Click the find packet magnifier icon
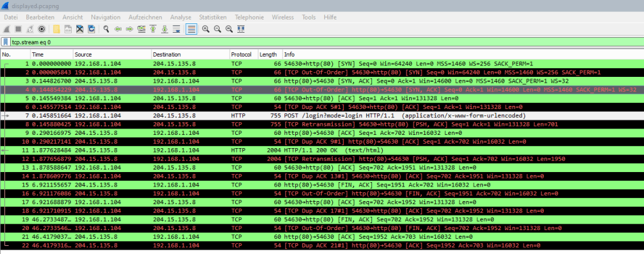Screen dimensions: 644x254 [x=107, y=29]
